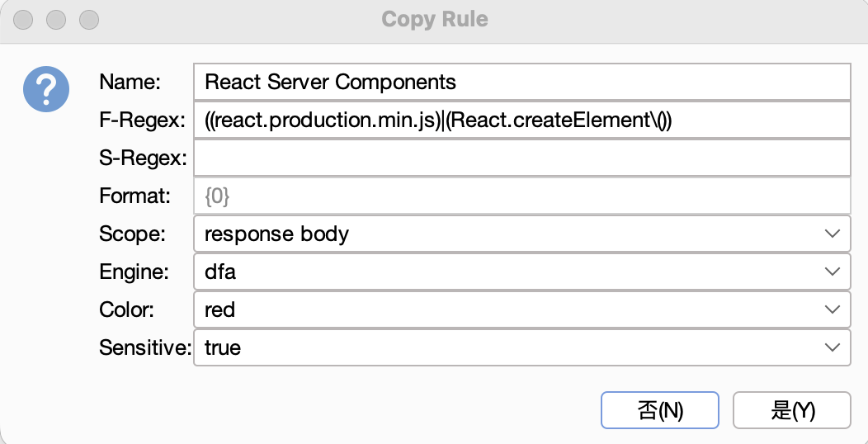Open the Scope dropdown showing response body
The height and width of the screenshot is (444, 868).
click(521, 234)
